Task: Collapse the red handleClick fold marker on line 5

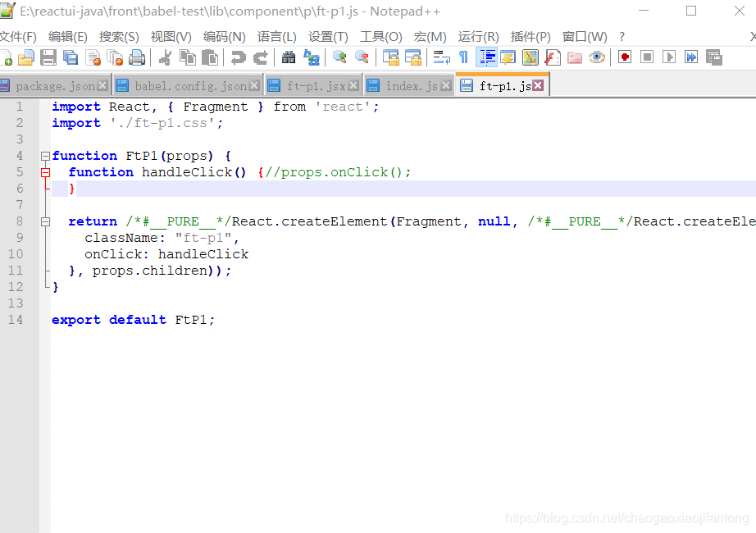Action: tap(45, 172)
